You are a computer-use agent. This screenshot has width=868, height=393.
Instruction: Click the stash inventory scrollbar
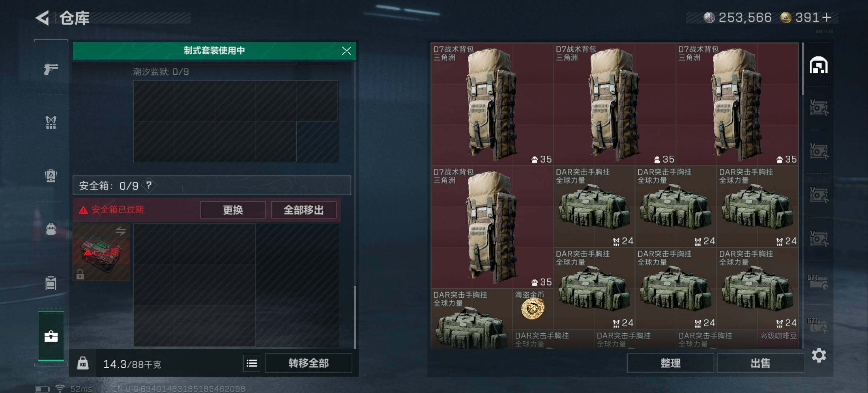tap(803, 69)
